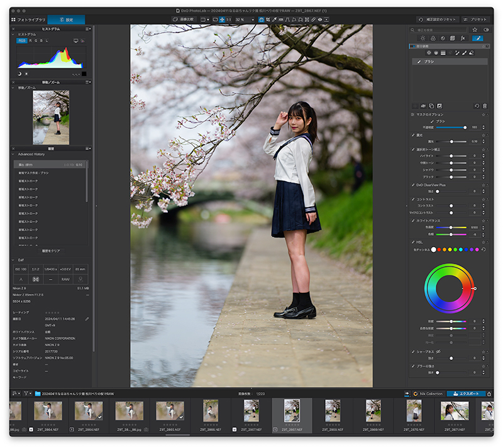Switch to the フォトライブラリ tab
503x448 pixels.
pyautogui.click(x=28, y=20)
